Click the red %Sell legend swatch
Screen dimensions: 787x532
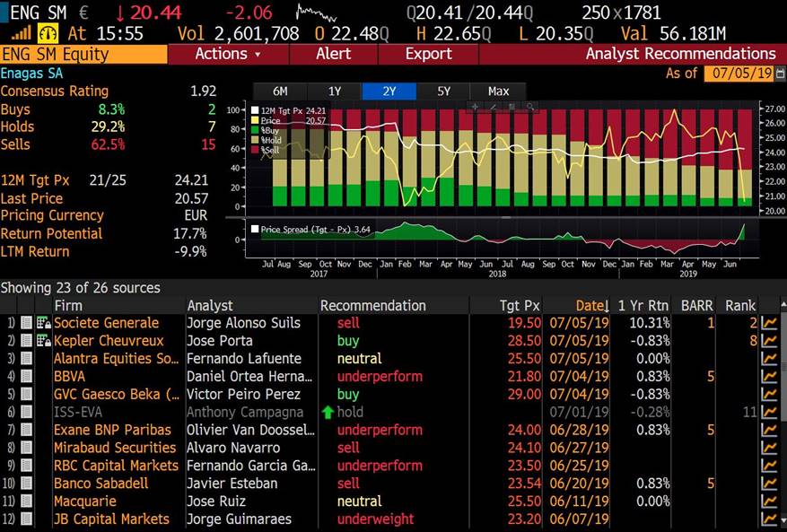pyautogui.click(x=255, y=150)
